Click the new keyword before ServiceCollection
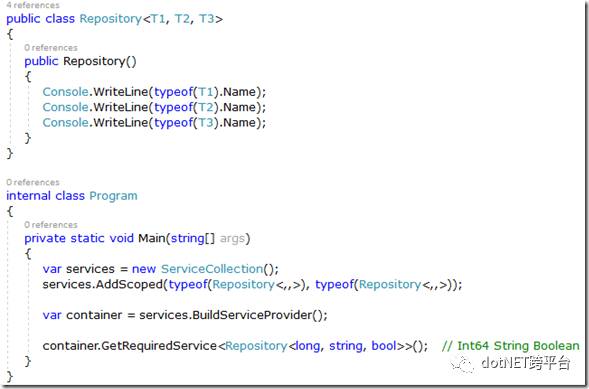 (x=144, y=269)
